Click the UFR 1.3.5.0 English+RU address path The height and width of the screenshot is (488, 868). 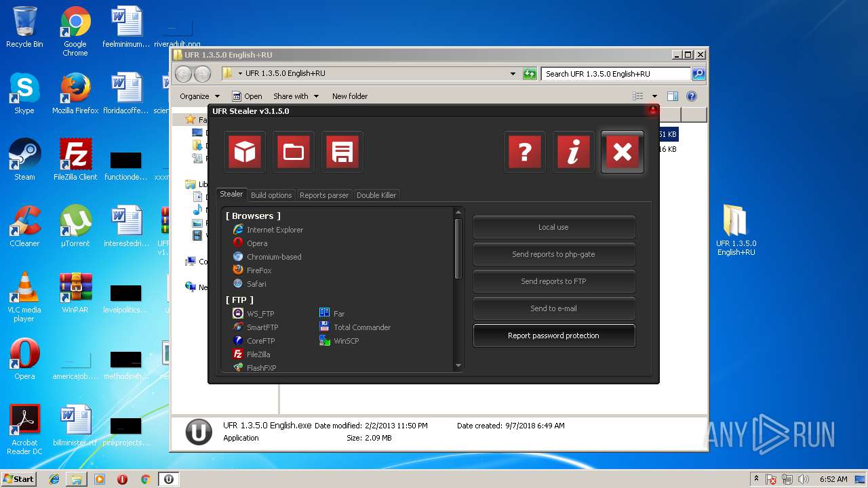pos(285,73)
